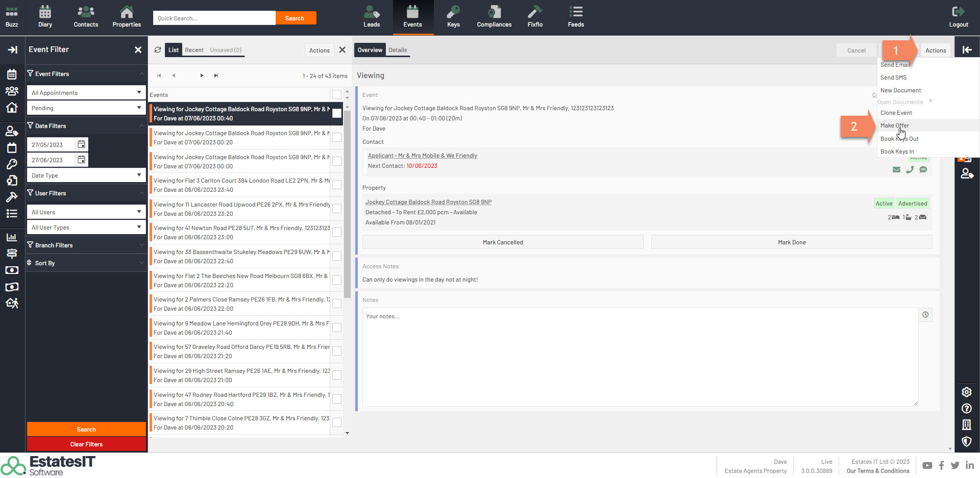Go to Compliances section
Viewport: 980px width, 478px height.
click(x=494, y=17)
